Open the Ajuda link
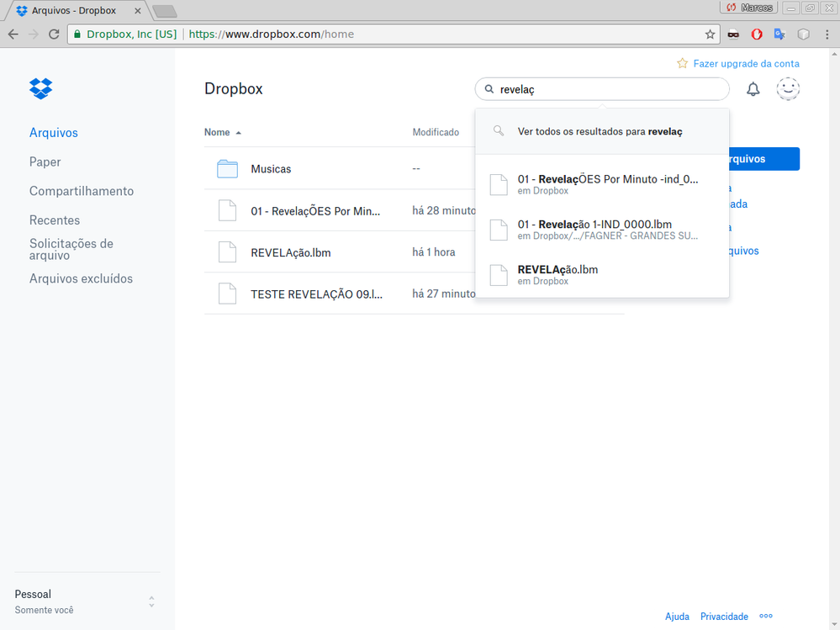 coord(677,617)
